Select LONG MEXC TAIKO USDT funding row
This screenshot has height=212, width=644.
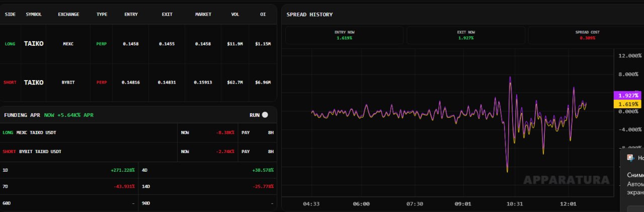pos(138,132)
